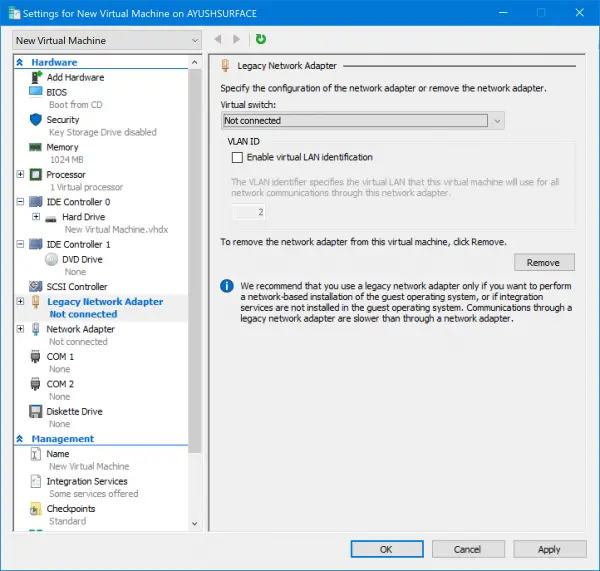Click the tree scroll up arrow
Screen dimensions: 600x571
click(x=194, y=62)
